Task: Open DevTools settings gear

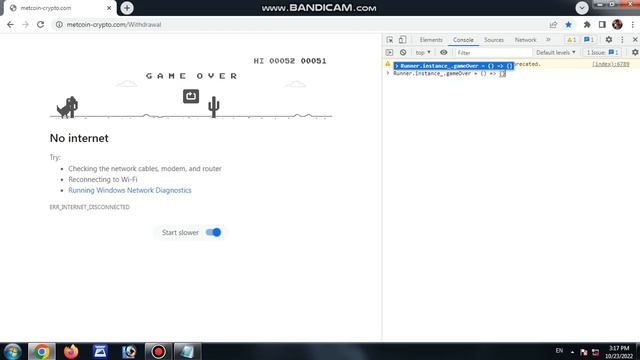Action: [x=609, y=40]
